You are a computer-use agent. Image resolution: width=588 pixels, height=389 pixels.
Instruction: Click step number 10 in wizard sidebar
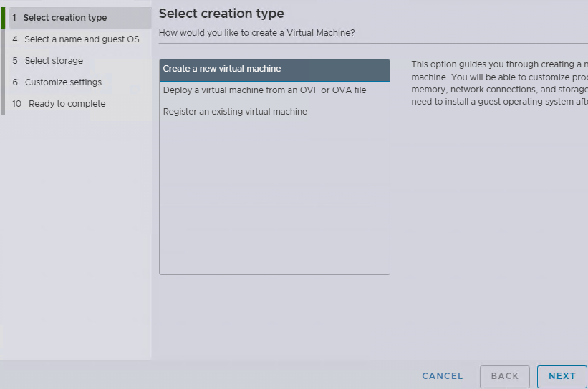(x=16, y=104)
